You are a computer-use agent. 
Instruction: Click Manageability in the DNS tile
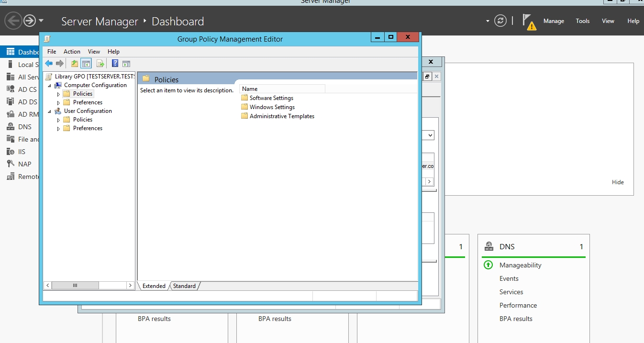[x=520, y=265]
